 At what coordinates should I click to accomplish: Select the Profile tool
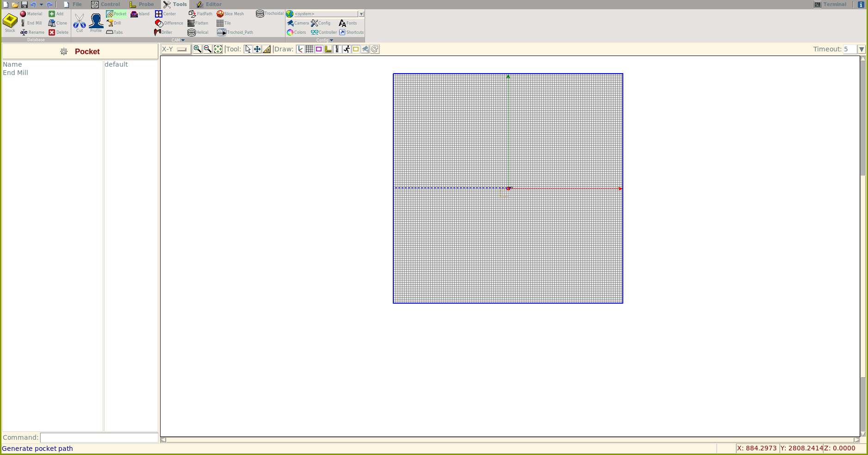coord(96,23)
